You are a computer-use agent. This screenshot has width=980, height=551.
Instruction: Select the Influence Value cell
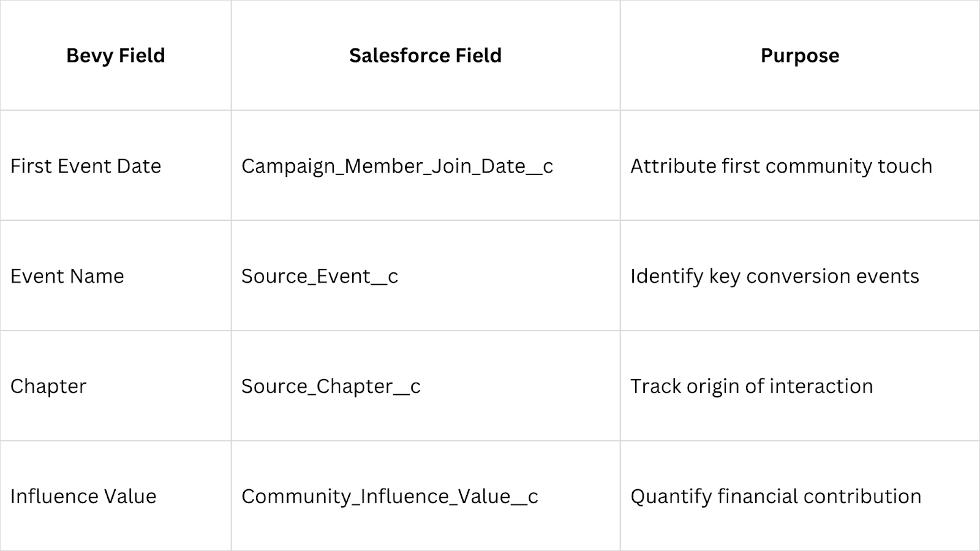116,496
